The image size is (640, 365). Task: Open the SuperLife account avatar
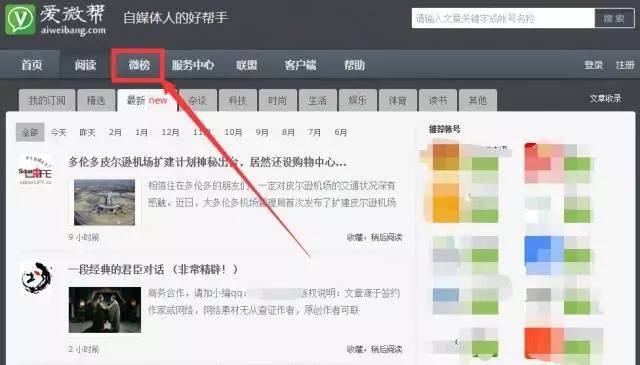tap(36, 170)
